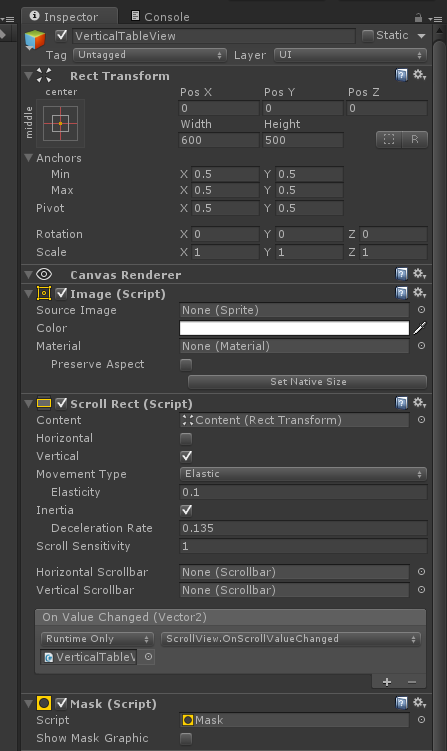
Task: Open the white Color swatch field
Action: [294, 328]
